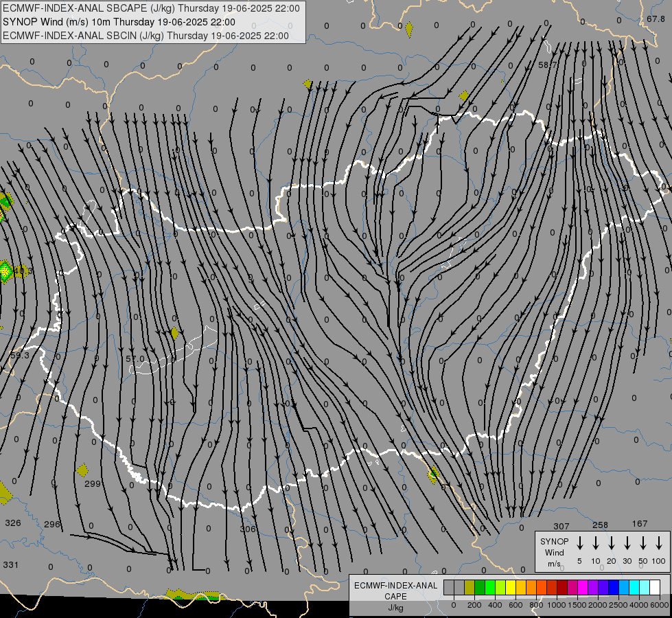
Task: Click the 4000 tick label on CAPE scale
Action: point(639,605)
